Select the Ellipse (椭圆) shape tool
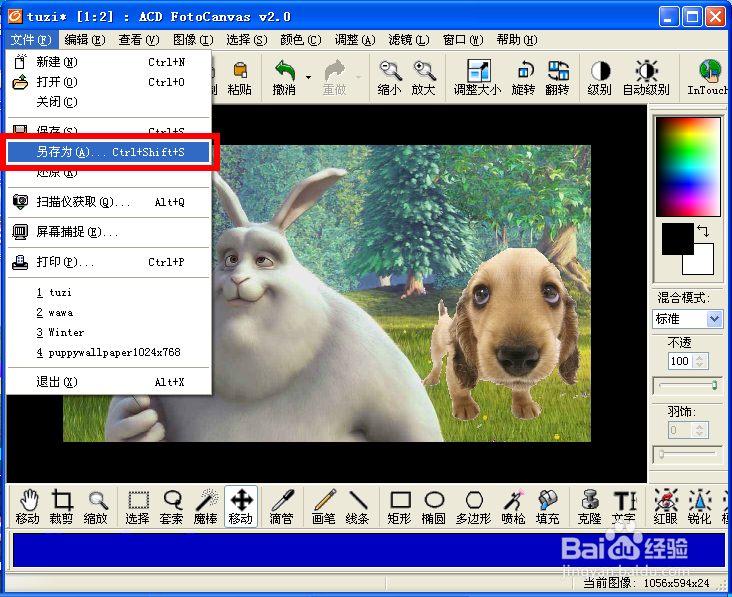This screenshot has height=597, width=732. 434,507
